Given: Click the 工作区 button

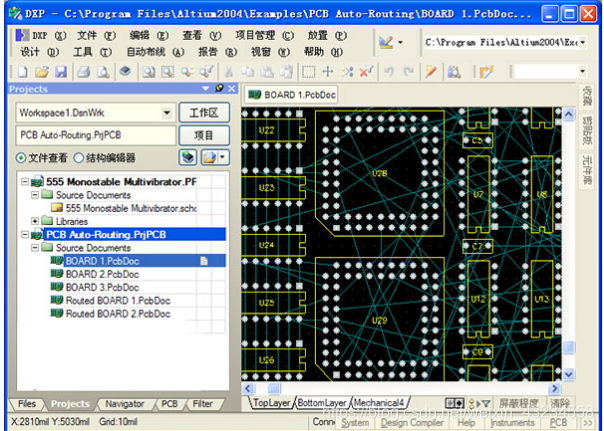Looking at the screenshot, I should pos(204,112).
